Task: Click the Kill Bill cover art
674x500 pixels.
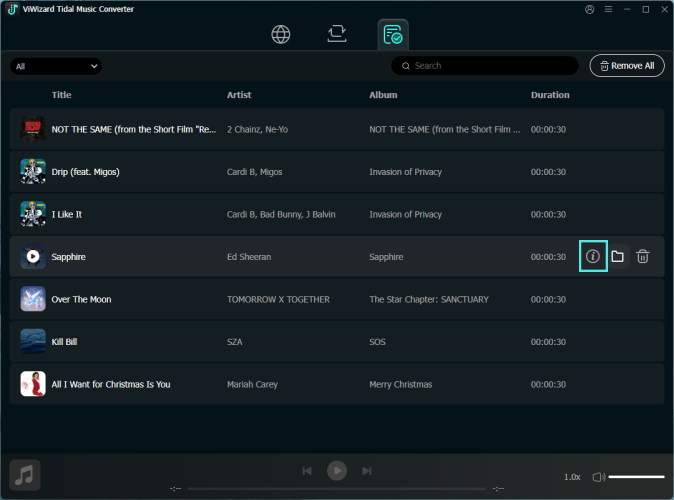Action: [33, 342]
